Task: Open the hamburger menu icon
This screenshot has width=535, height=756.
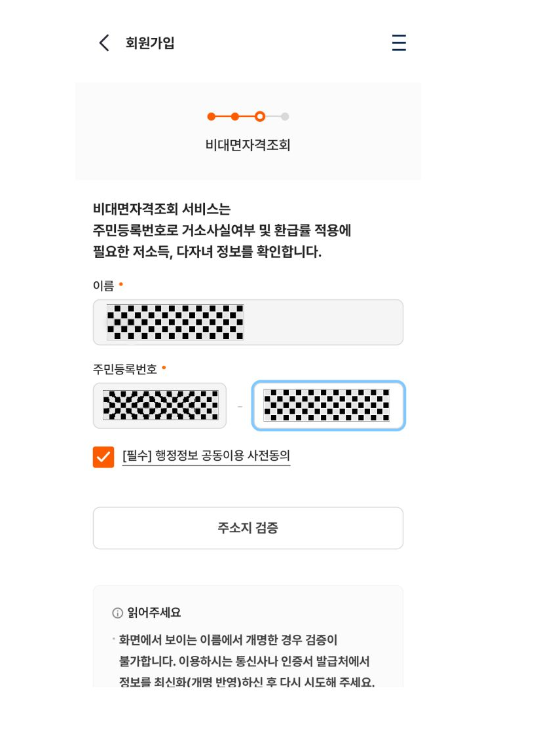Action: [x=398, y=43]
